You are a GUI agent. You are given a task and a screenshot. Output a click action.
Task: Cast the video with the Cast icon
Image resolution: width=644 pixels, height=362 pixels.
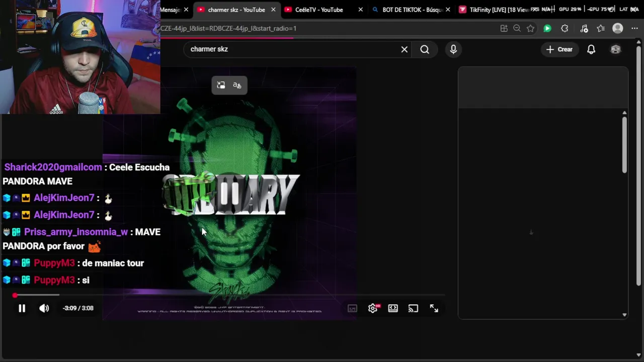click(x=413, y=308)
